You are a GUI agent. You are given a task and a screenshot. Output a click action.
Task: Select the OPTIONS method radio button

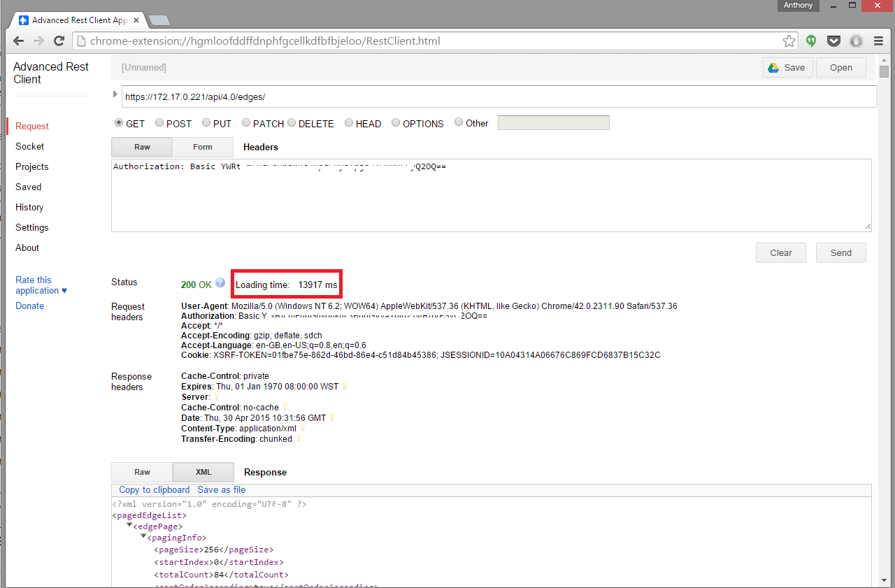(x=396, y=122)
